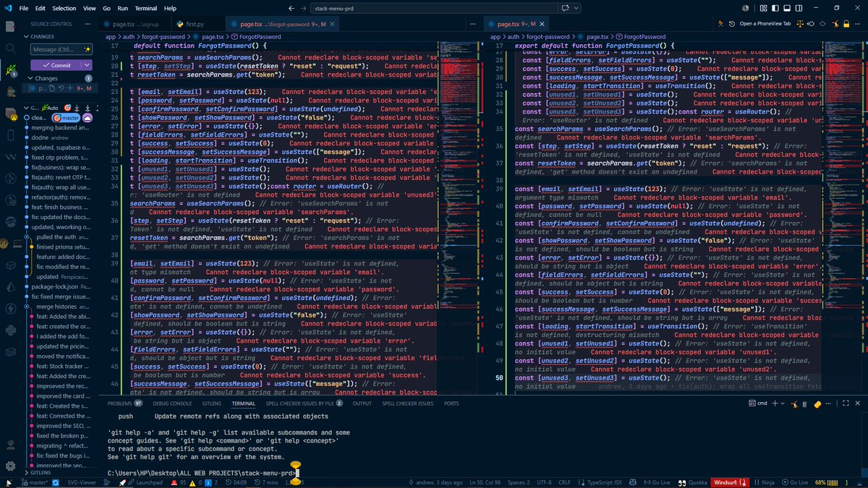This screenshot has height=488, width=868.
Task: Click the history clock icon in editor toolbar
Action: (x=731, y=24)
